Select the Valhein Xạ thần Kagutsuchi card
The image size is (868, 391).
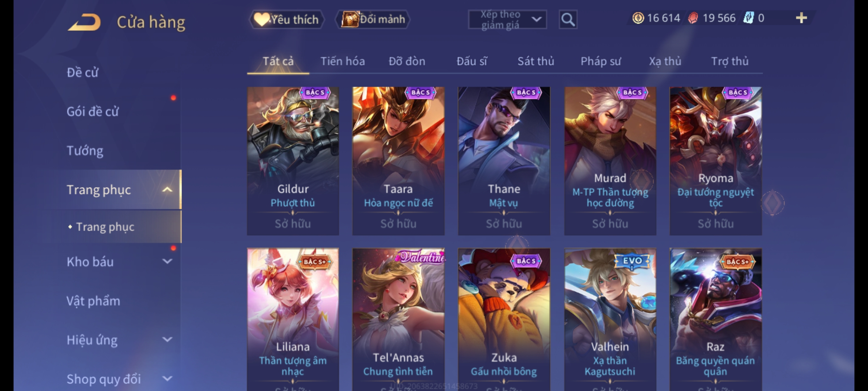coord(610,319)
